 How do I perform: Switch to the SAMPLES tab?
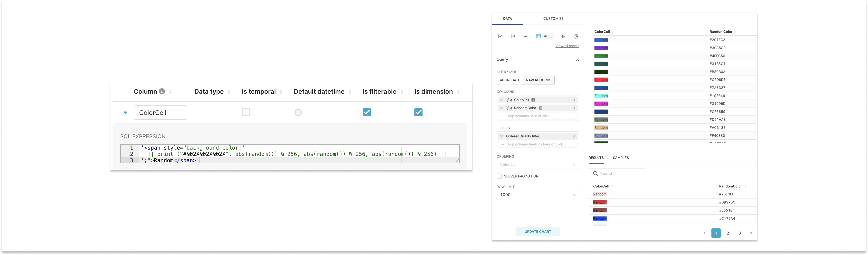pyautogui.click(x=621, y=157)
